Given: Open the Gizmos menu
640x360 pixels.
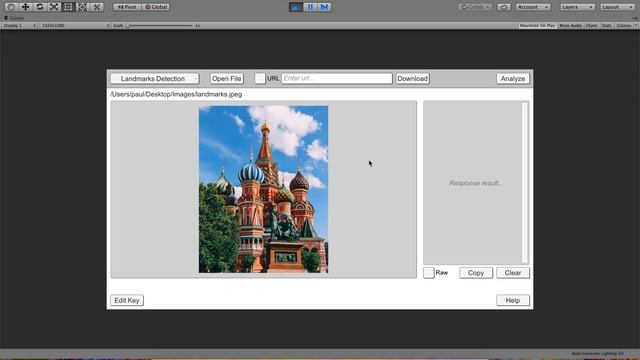Looking at the screenshot, I should (626, 25).
